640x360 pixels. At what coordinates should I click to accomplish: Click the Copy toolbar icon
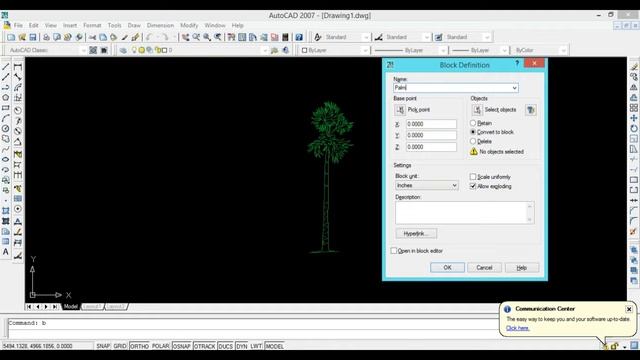(x=103, y=37)
